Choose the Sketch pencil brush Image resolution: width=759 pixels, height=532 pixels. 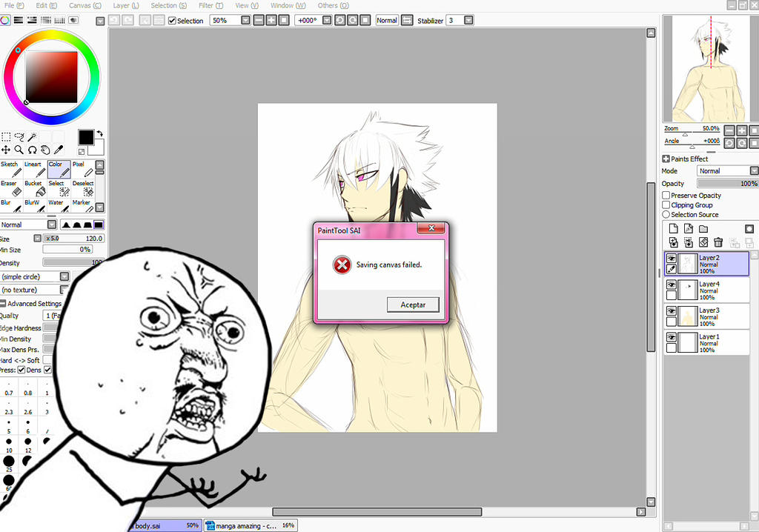click(12, 169)
